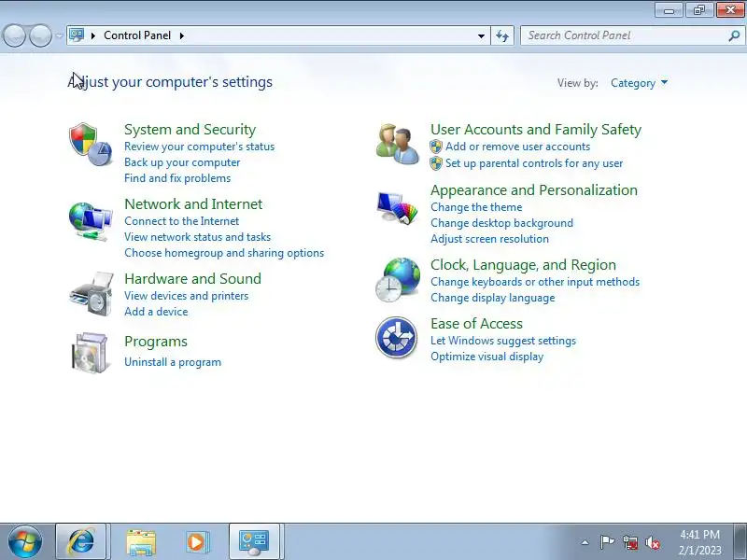Click the Control Panel taskbar button

(254, 541)
